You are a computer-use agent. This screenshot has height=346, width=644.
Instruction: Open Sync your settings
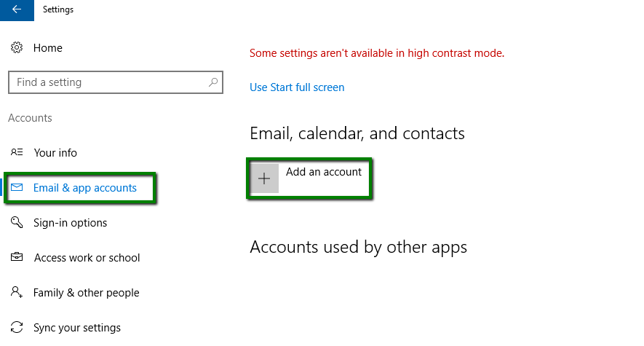[x=77, y=328]
